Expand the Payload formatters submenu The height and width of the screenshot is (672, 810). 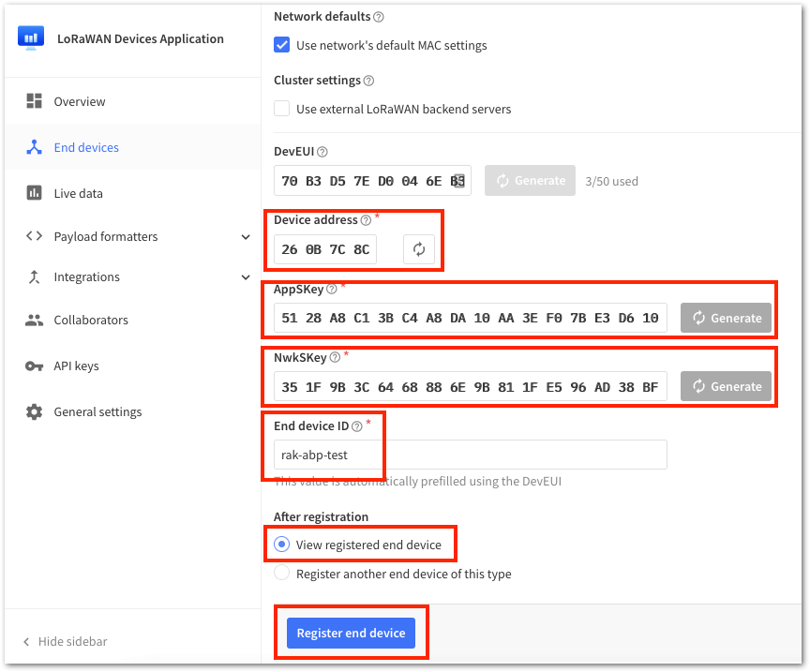click(246, 237)
